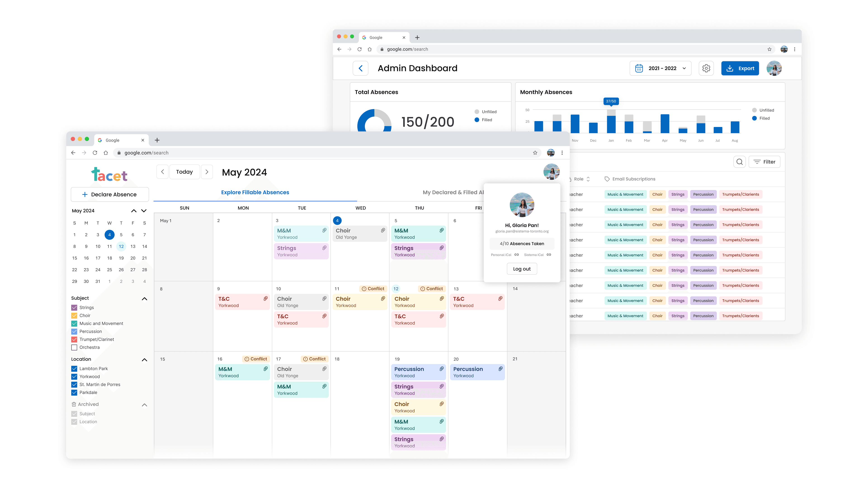Enable the Orchestra subject checkbox
The height and width of the screenshot is (488, 868).
74,347
